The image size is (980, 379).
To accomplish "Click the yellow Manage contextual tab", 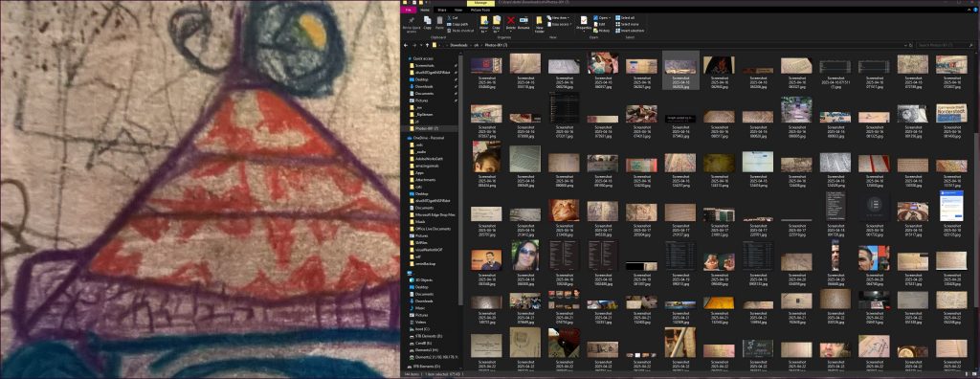I will (x=480, y=3).
